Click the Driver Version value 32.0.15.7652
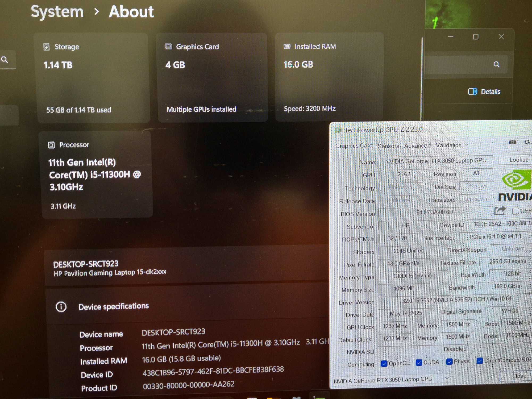 pyautogui.click(x=456, y=300)
